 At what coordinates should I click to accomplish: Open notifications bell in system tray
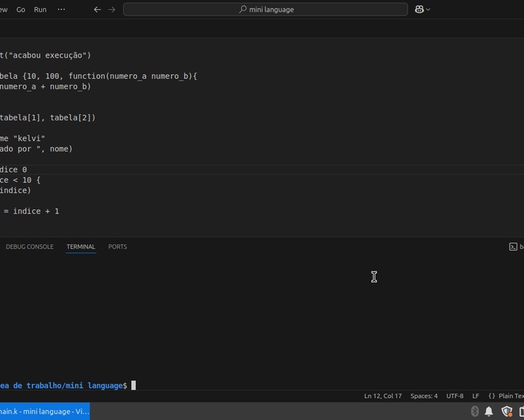pyautogui.click(x=489, y=411)
